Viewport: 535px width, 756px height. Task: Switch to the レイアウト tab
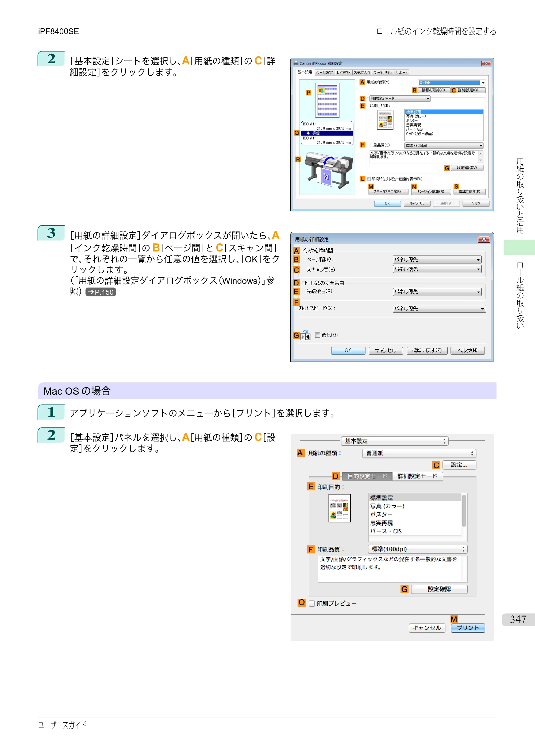pyautogui.click(x=343, y=73)
